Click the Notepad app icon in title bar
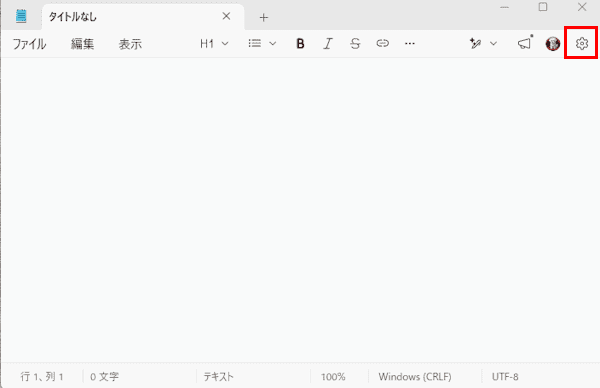The height and width of the screenshot is (388, 600). point(21,16)
